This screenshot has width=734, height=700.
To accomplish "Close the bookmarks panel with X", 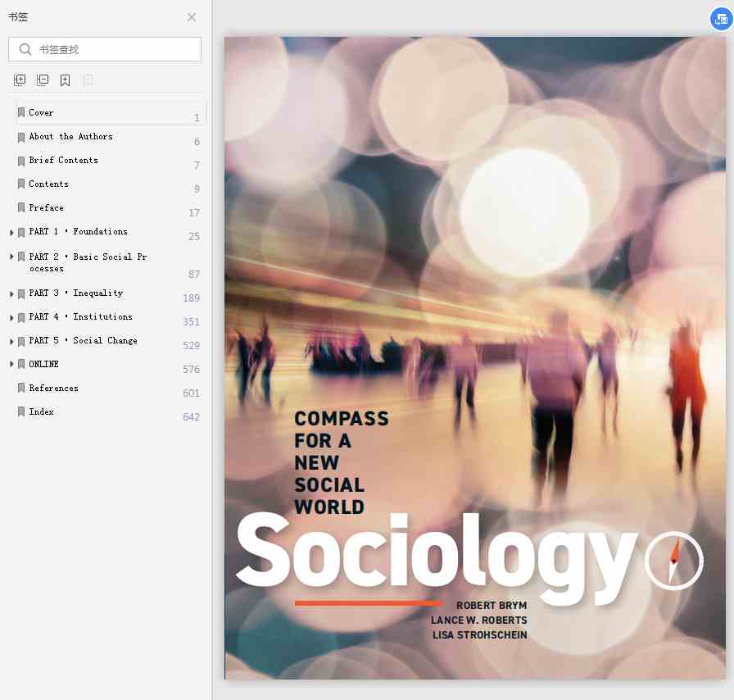I will coord(192,18).
